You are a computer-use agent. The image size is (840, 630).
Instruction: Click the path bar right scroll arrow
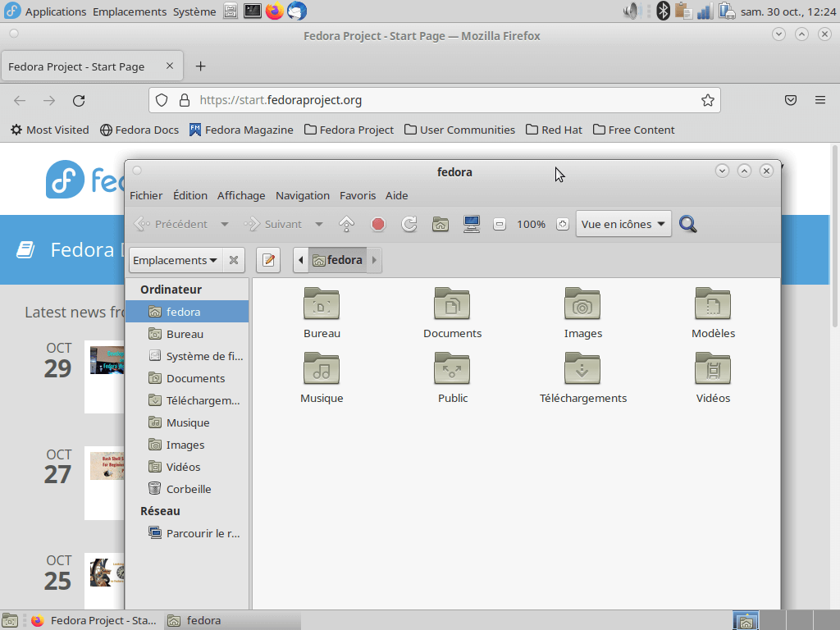374,260
